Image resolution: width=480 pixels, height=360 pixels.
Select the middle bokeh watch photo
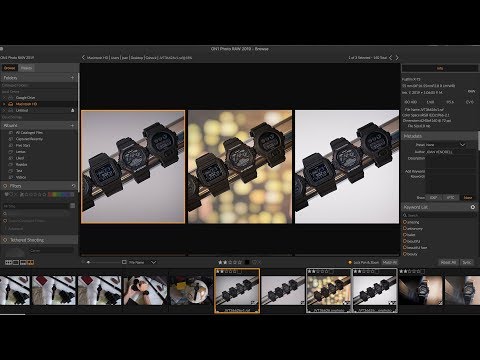point(240,167)
